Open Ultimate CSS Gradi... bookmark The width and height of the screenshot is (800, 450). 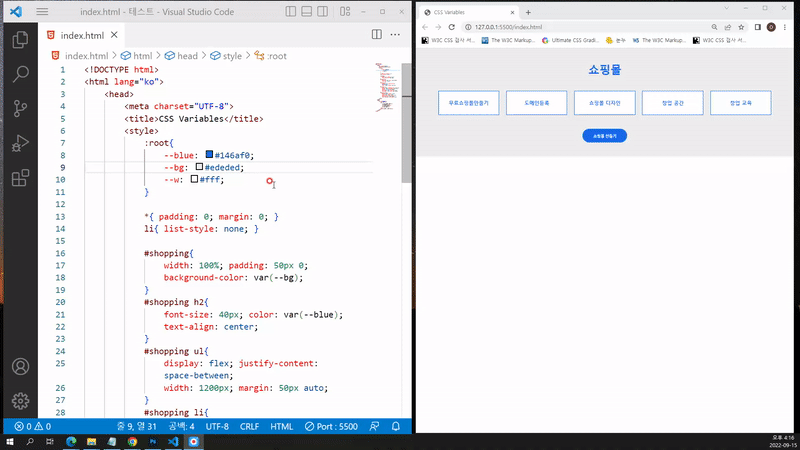570,40
